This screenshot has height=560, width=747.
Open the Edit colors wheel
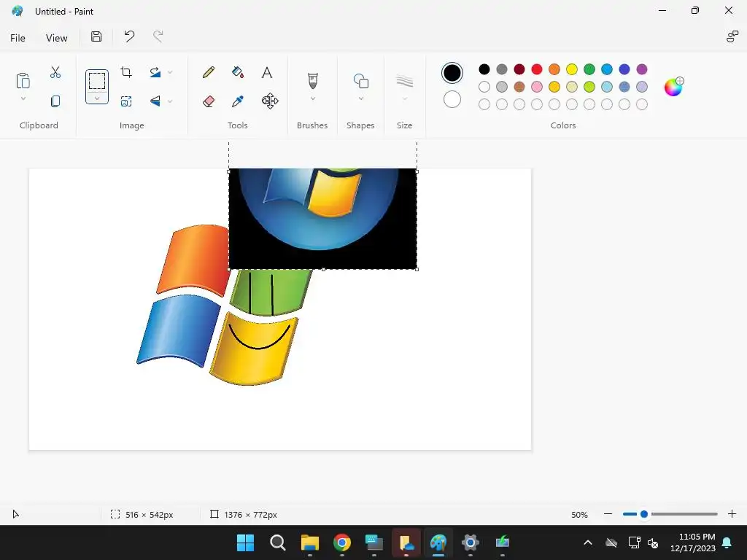pos(673,87)
